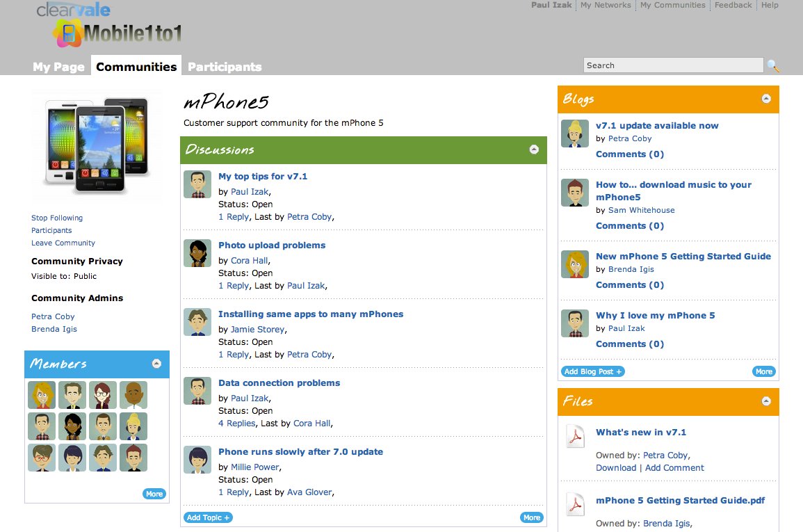Viewport: 803px width, 532px height.
Task: Click Add Topic + button
Action: 208,517
